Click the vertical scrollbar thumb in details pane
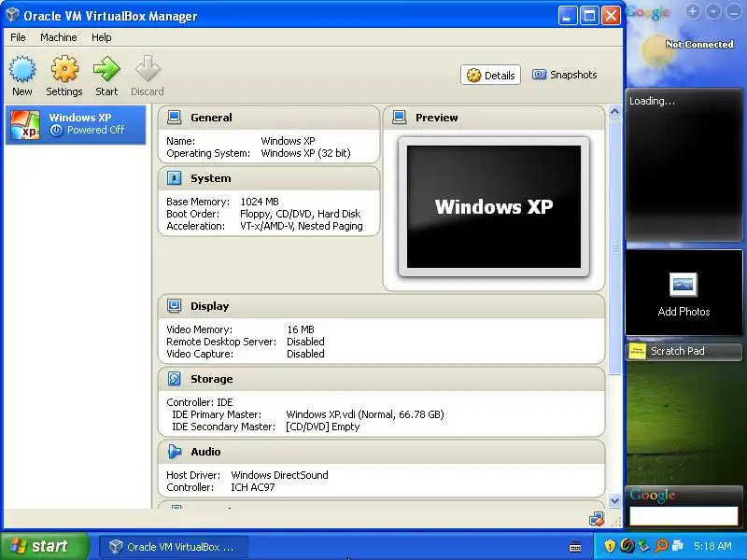Screen dimensions: 747x560 pyautogui.click(x=614, y=247)
